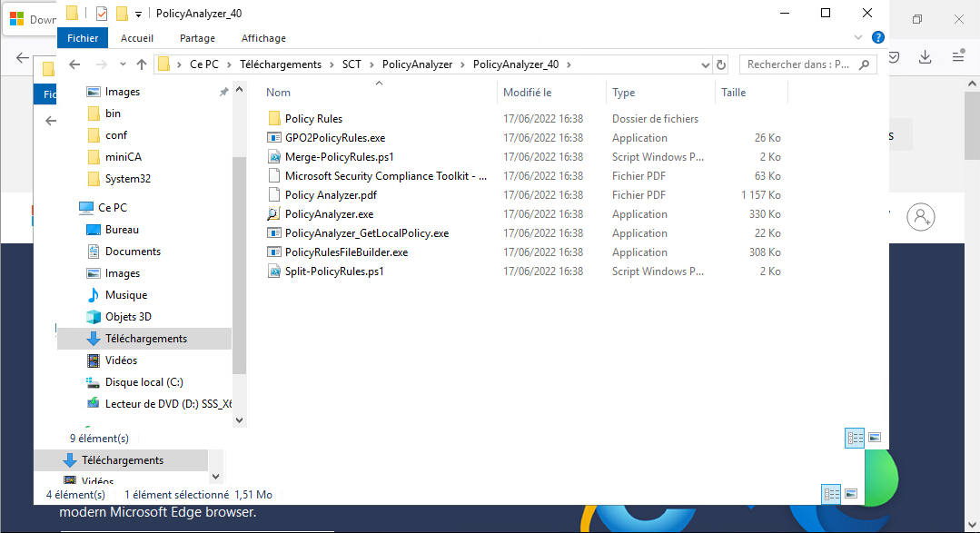Switch to large icons view layout
The image size is (980, 533).
click(875, 438)
